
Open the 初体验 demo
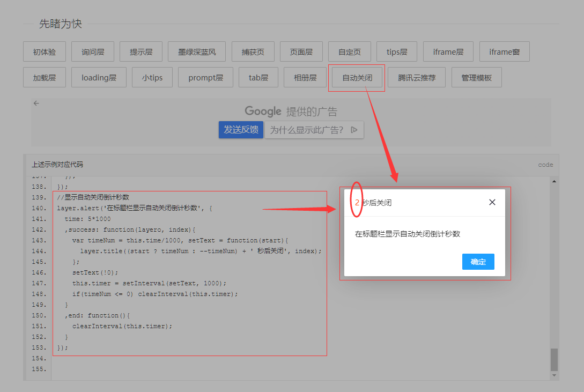point(44,51)
